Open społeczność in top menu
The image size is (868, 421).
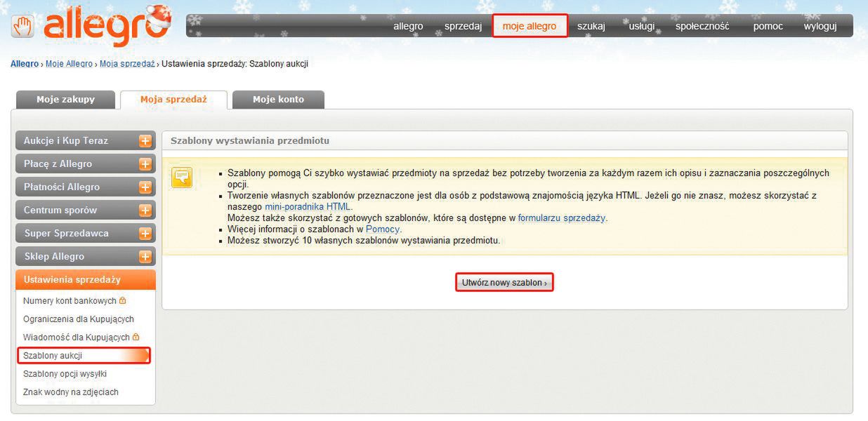702,26
